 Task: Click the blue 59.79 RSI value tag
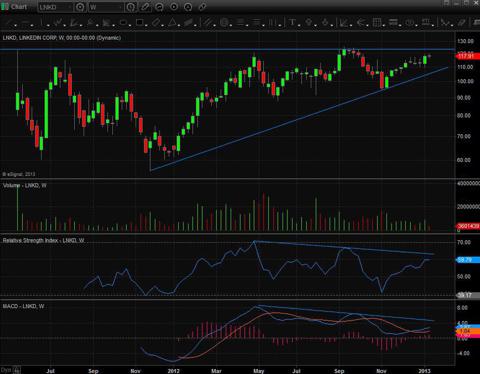467,260
